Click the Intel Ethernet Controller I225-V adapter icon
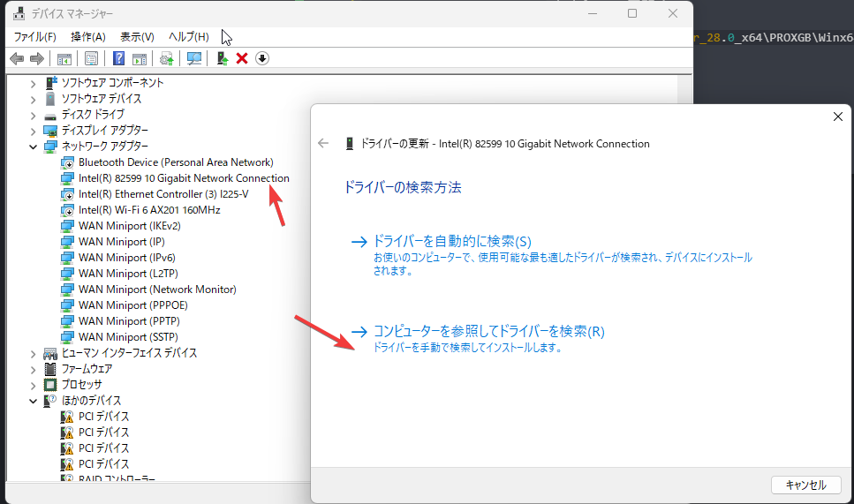 pos(67,194)
